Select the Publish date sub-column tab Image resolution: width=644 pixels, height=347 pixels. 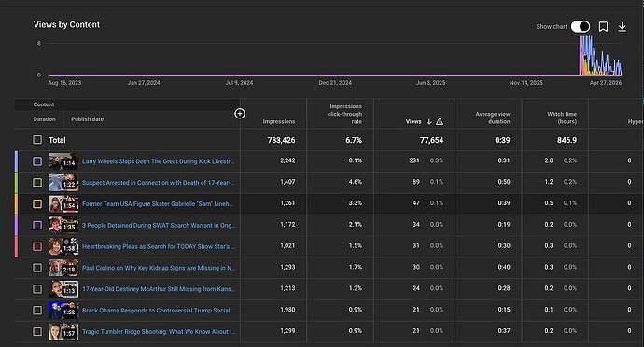[x=88, y=119]
